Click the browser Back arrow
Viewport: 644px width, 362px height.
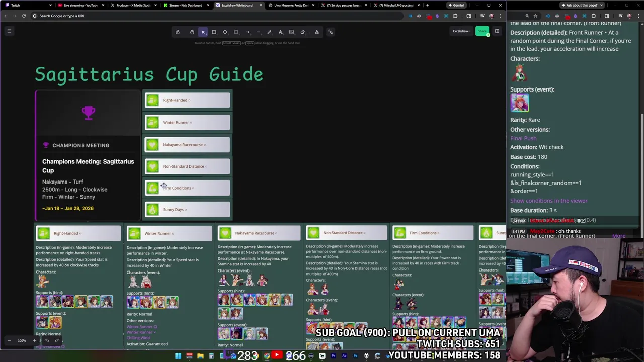6,16
